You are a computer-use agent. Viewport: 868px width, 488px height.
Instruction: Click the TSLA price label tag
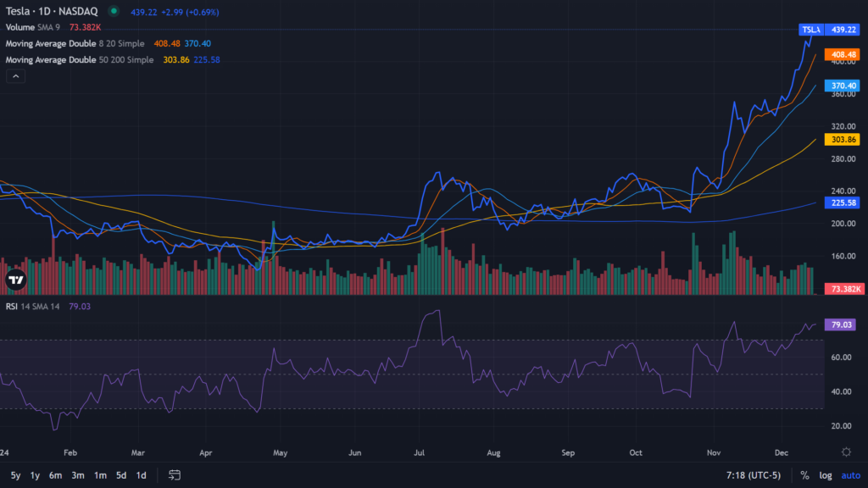[811, 30]
